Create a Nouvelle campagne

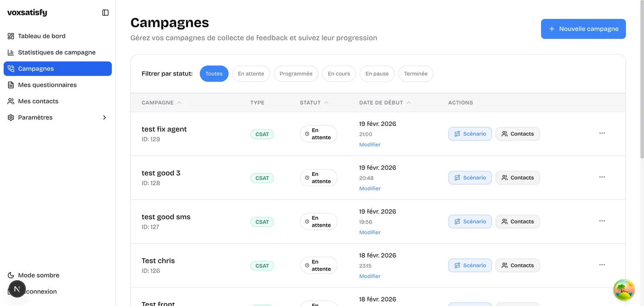coord(583,29)
